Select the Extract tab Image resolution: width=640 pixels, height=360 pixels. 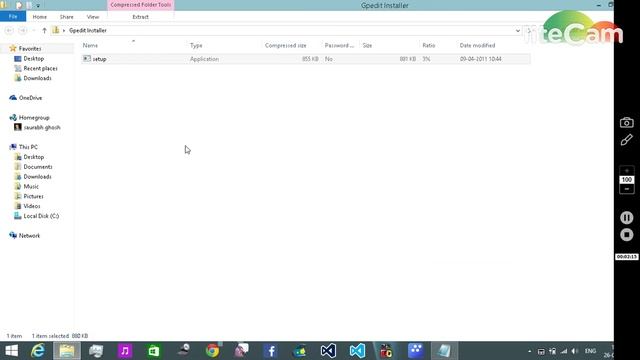(x=140, y=17)
